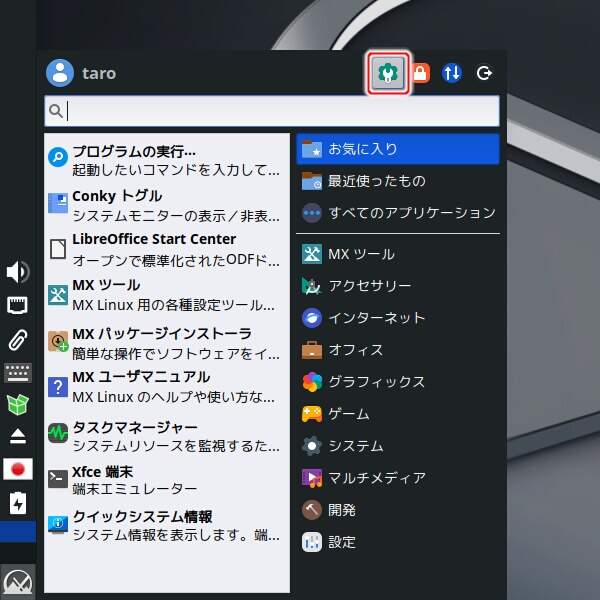Show すべてのアプリケーション category
Screen dimensions: 600x600
(397, 213)
